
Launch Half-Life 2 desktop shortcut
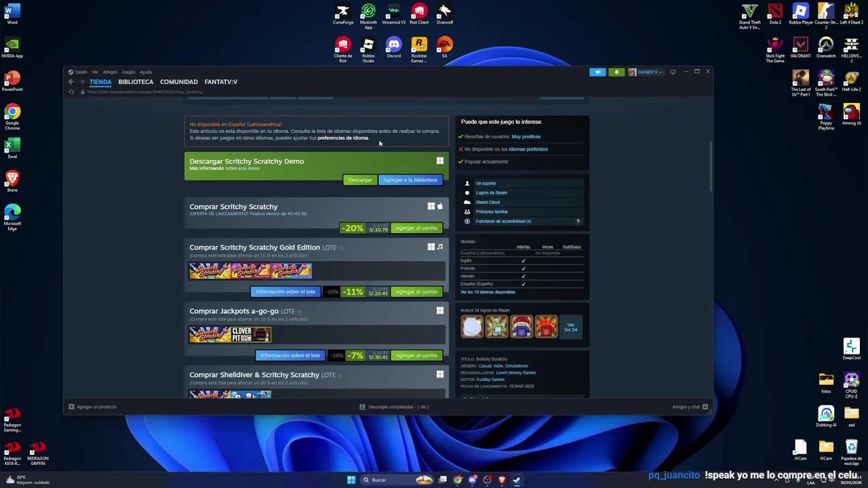pos(852,81)
